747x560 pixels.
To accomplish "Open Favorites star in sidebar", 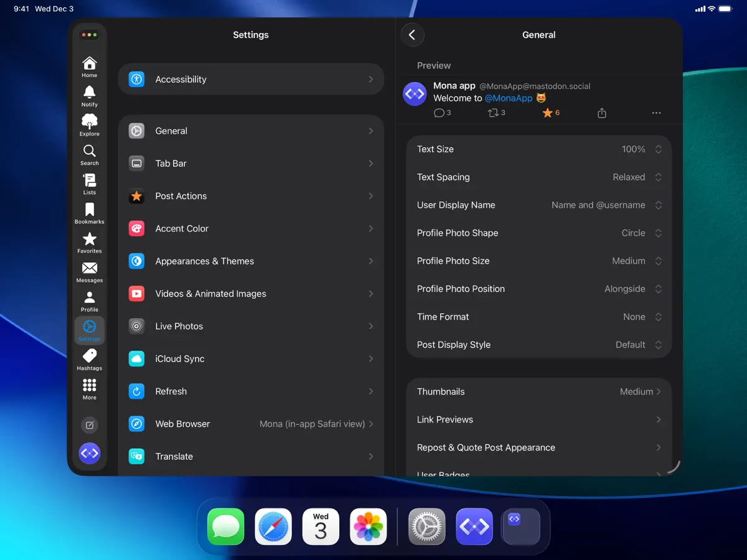I will (90, 242).
